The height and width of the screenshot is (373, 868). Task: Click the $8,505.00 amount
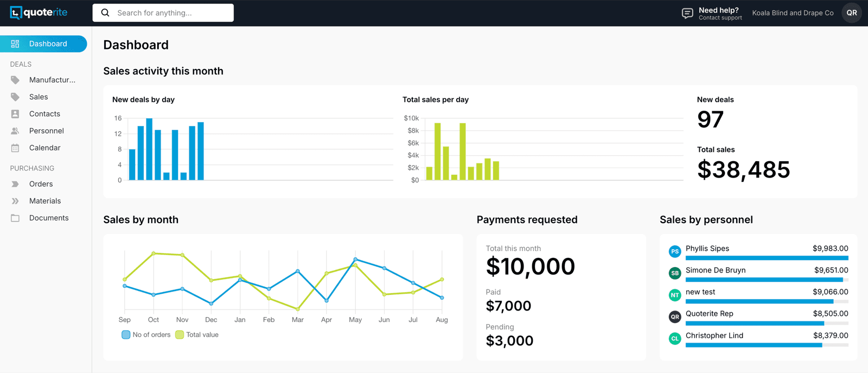pyautogui.click(x=831, y=314)
